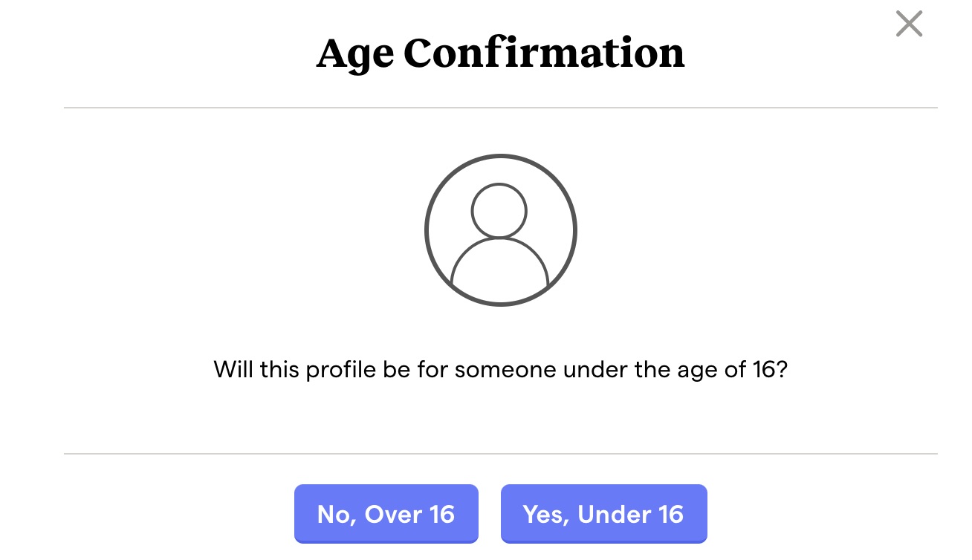The width and height of the screenshot is (972, 560).
Task: Dismiss the dialog with the X icon
Action: click(x=909, y=24)
